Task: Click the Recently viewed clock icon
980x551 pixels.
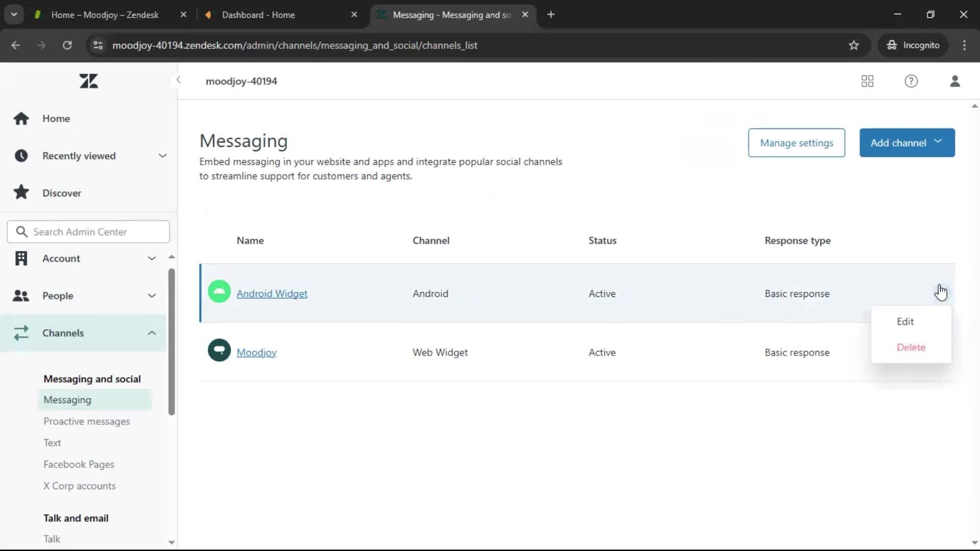Action: (x=21, y=156)
